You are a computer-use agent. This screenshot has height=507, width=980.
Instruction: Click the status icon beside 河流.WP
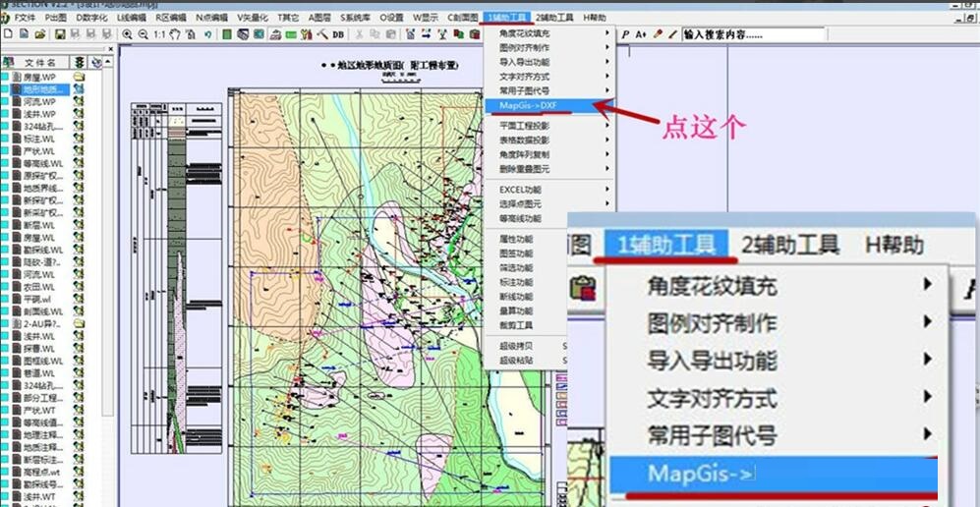79,101
